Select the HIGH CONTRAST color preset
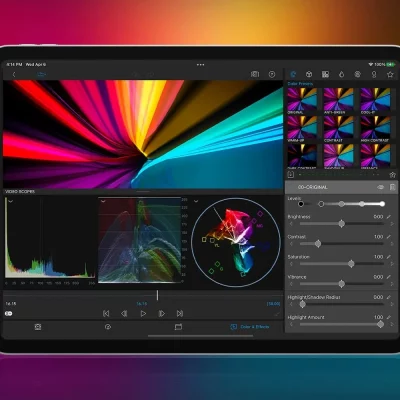This screenshot has height=400, width=400. (x=375, y=127)
